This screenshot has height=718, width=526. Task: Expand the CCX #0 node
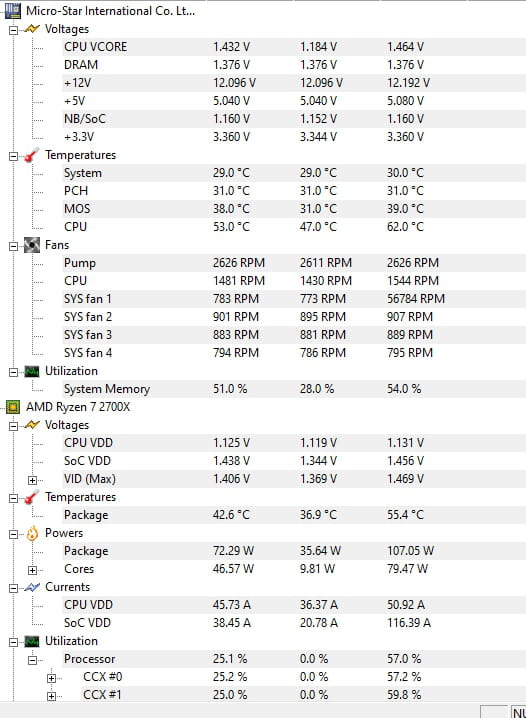click(51, 679)
